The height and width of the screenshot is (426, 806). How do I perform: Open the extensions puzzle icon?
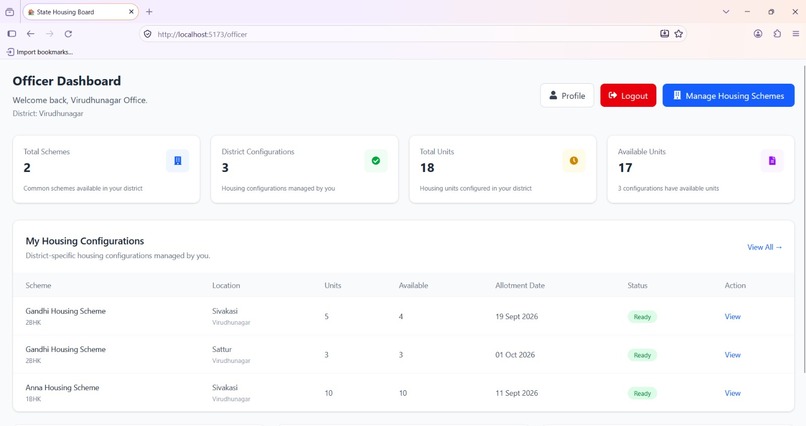point(777,34)
